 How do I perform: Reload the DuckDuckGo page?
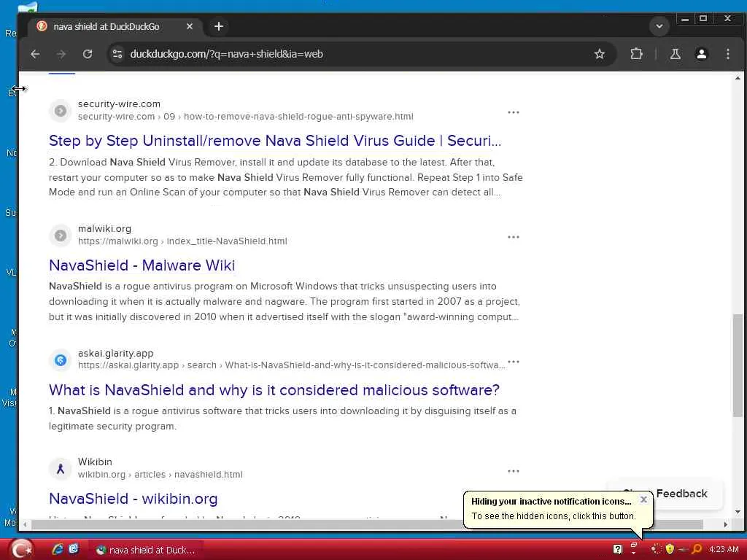point(88,54)
